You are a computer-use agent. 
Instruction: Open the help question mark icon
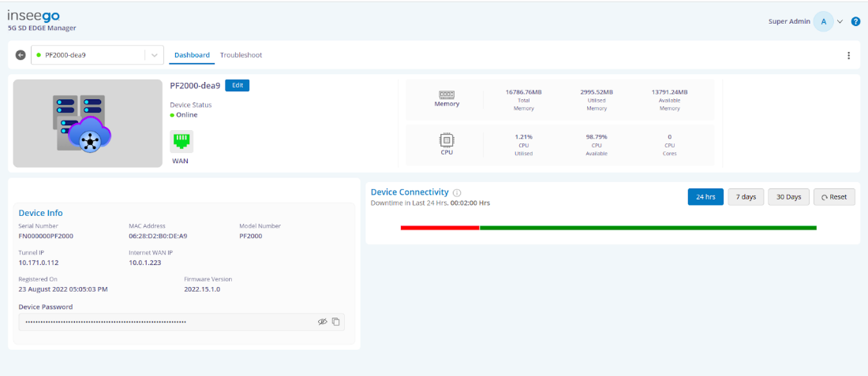click(856, 21)
